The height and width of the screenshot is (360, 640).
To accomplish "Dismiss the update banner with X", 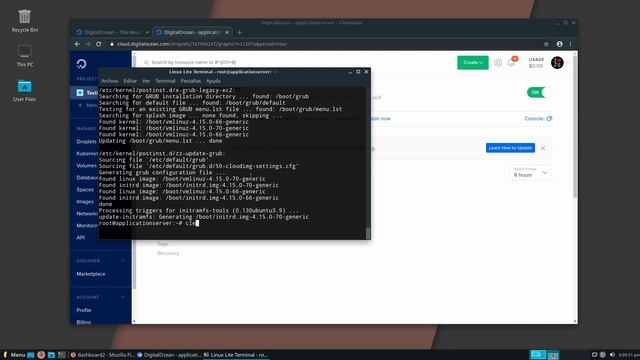I will coord(543,148).
